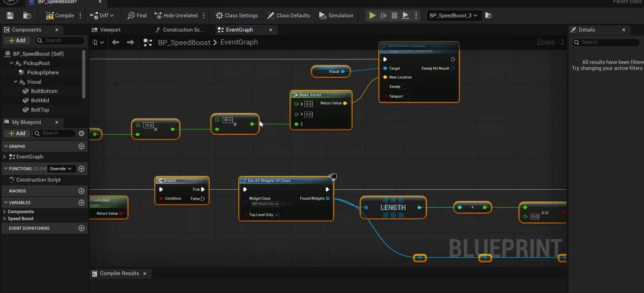Screen dimensions: 644x293
Task: Save the blueprint with the floppy disk icon
Action: (x=10, y=16)
